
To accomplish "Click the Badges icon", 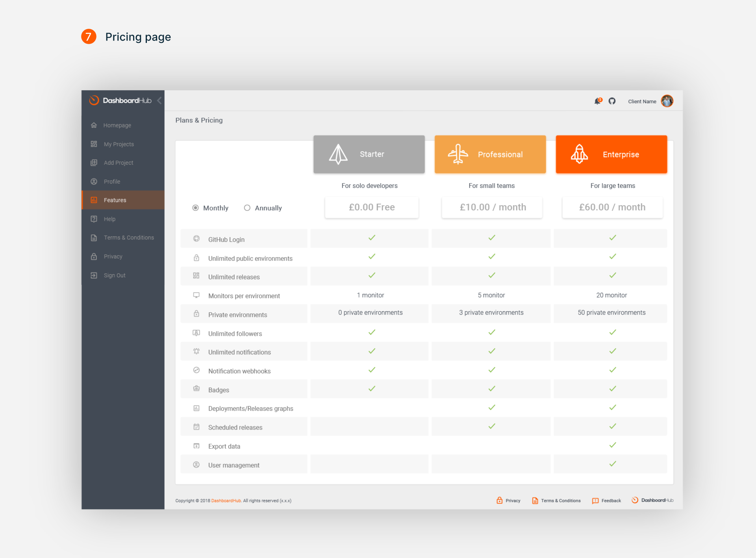I will (x=196, y=389).
